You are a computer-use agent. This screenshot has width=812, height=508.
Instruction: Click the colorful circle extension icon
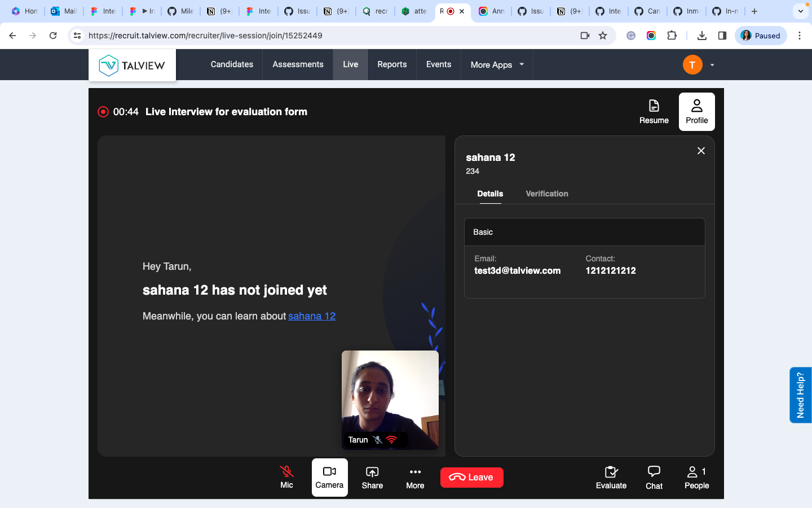coord(651,36)
